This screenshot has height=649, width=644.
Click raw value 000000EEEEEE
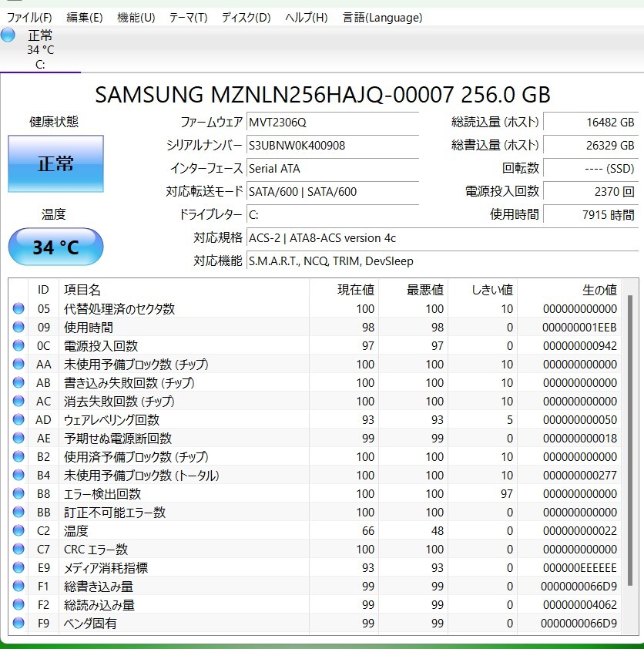(x=580, y=568)
